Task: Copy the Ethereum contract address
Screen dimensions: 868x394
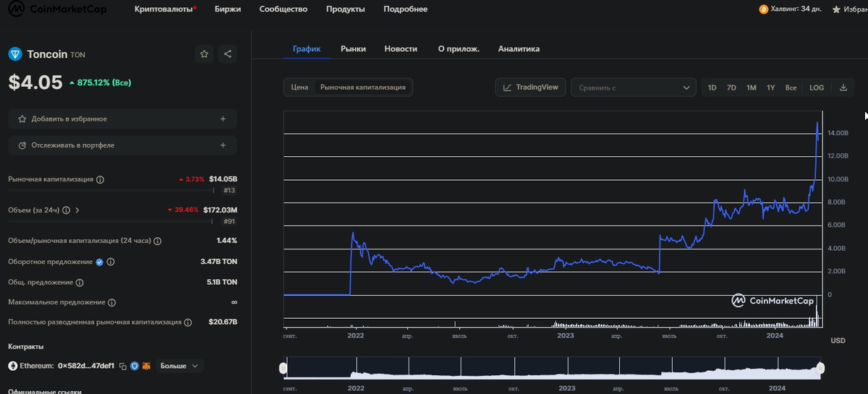Action: pyautogui.click(x=123, y=367)
